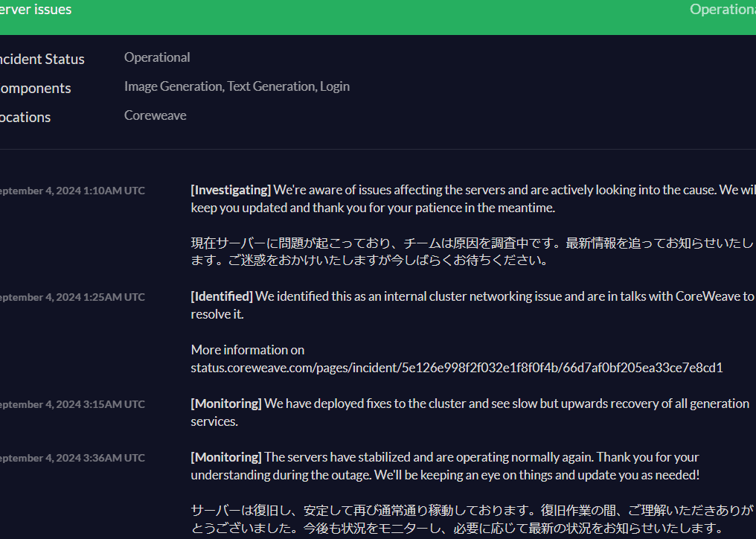This screenshot has width=756, height=539.
Task: Click the Japanese recovery message at bottom
Action: [472, 519]
